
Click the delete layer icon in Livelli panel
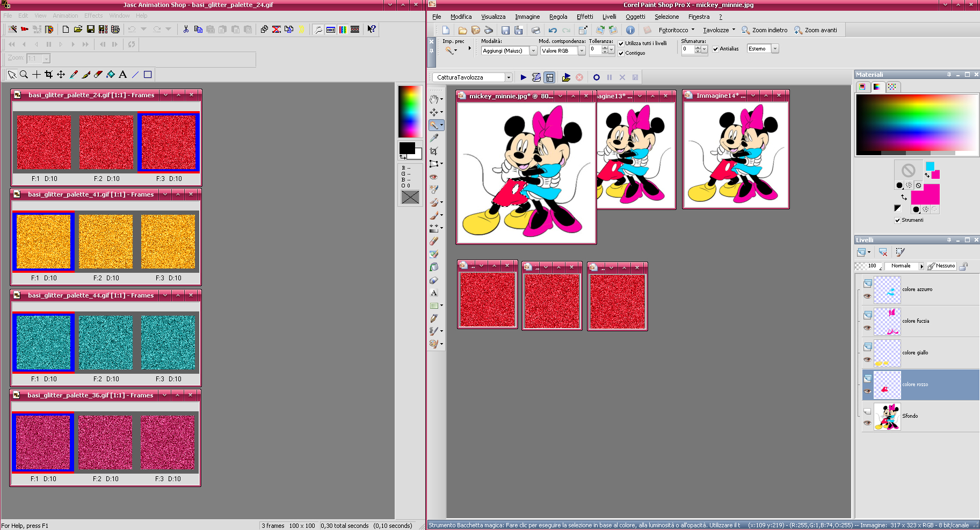point(883,252)
